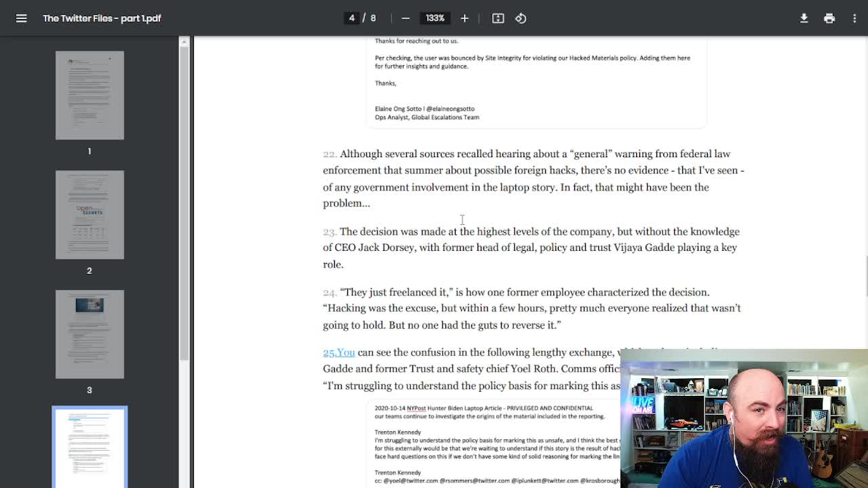
Task: Open page 1 thumbnail
Action: coord(90,96)
